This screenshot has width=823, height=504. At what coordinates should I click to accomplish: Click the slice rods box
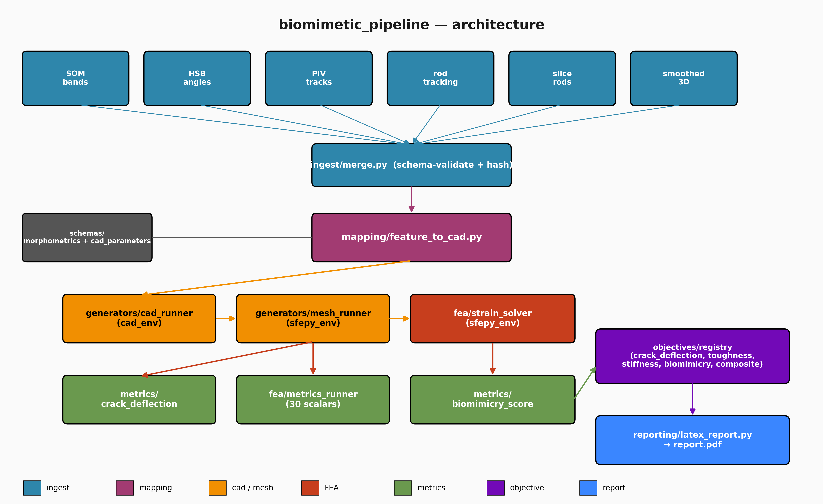click(x=562, y=78)
